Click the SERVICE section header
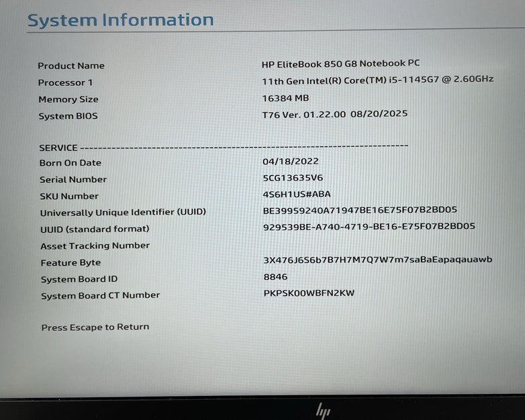The width and height of the screenshot is (525, 420). click(x=58, y=148)
